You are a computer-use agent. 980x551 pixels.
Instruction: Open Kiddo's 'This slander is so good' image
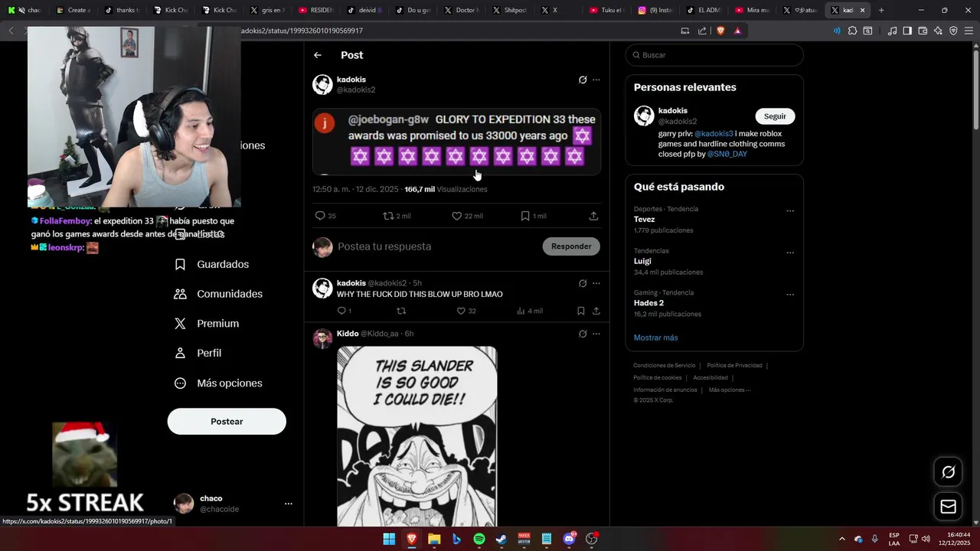(x=417, y=436)
